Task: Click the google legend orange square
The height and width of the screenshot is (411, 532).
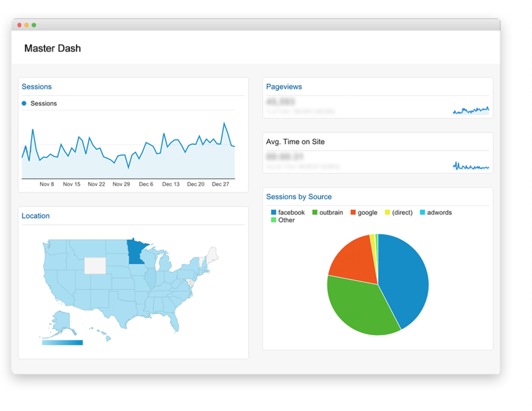Action: pyautogui.click(x=353, y=212)
